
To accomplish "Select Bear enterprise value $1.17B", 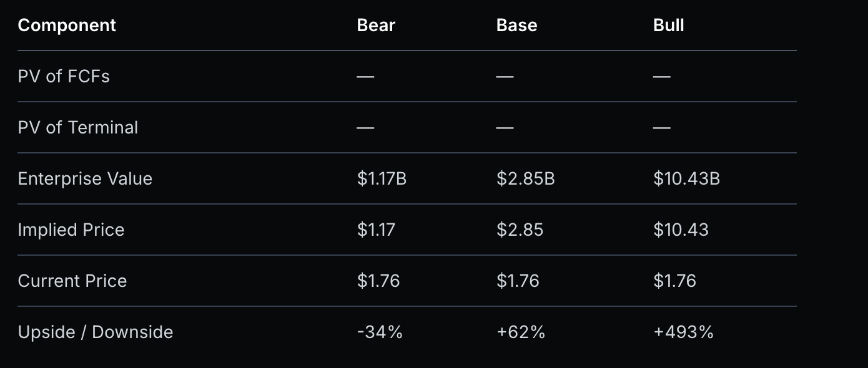I will 382,179.
